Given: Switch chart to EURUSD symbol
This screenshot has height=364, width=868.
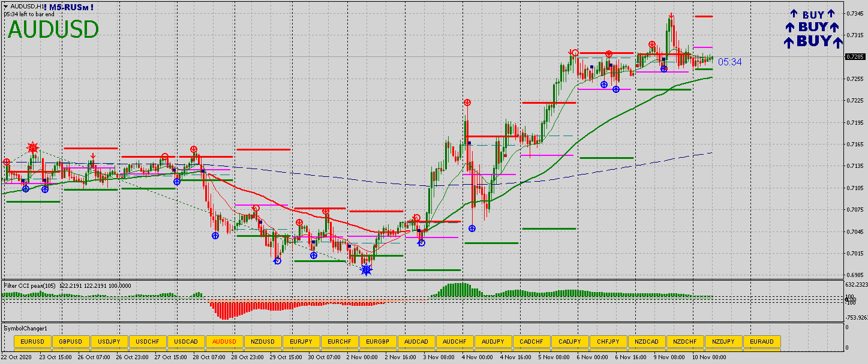Looking at the screenshot, I should 32,342.
